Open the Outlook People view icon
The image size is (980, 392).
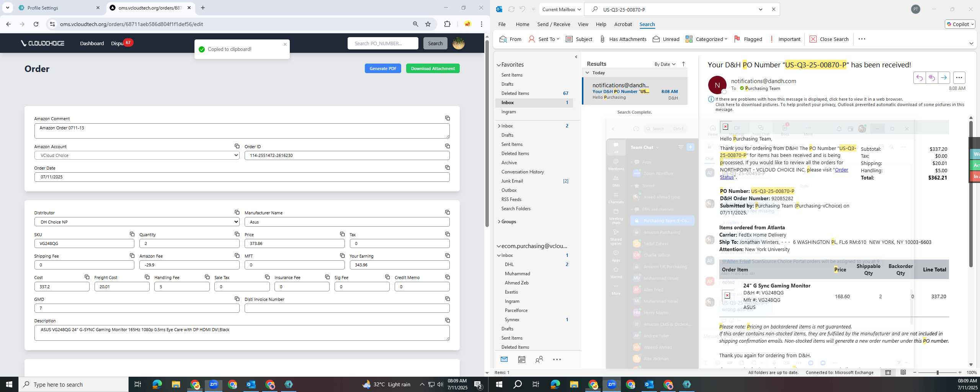coord(539,359)
